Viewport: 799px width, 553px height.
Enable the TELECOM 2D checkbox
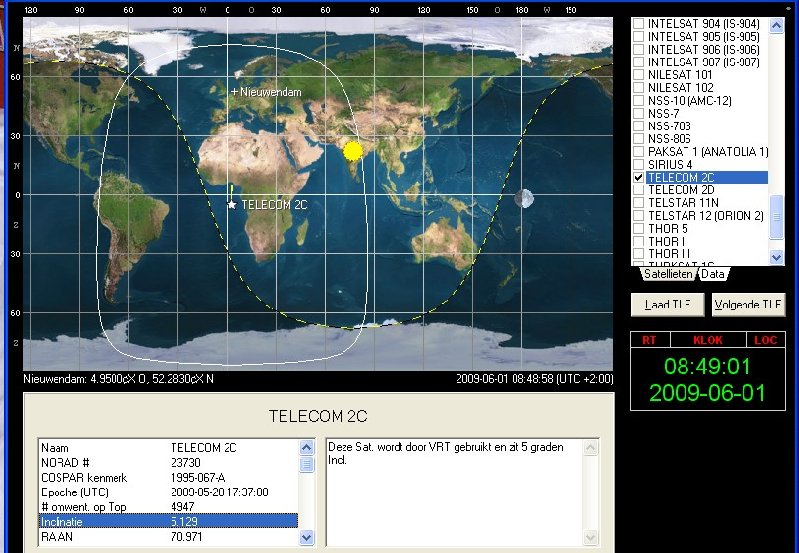click(x=638, y=190)
